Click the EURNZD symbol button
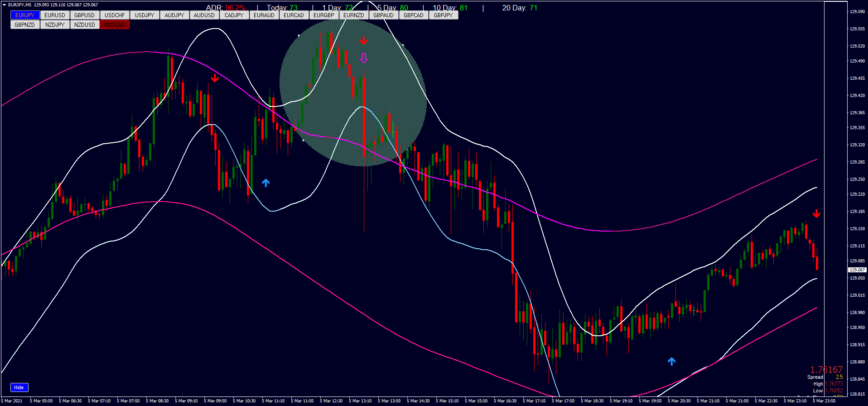The width and height of the screenshot is (868, 406). point(353,15)
